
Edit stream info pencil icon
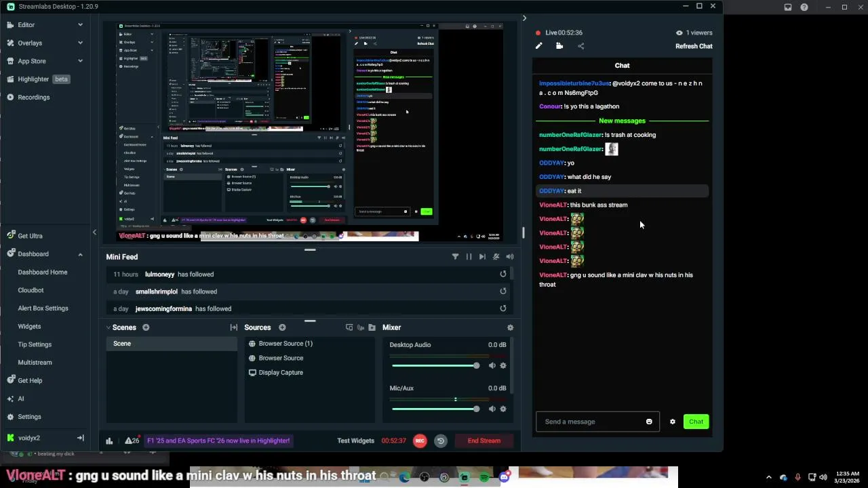[x=539, y=46]
